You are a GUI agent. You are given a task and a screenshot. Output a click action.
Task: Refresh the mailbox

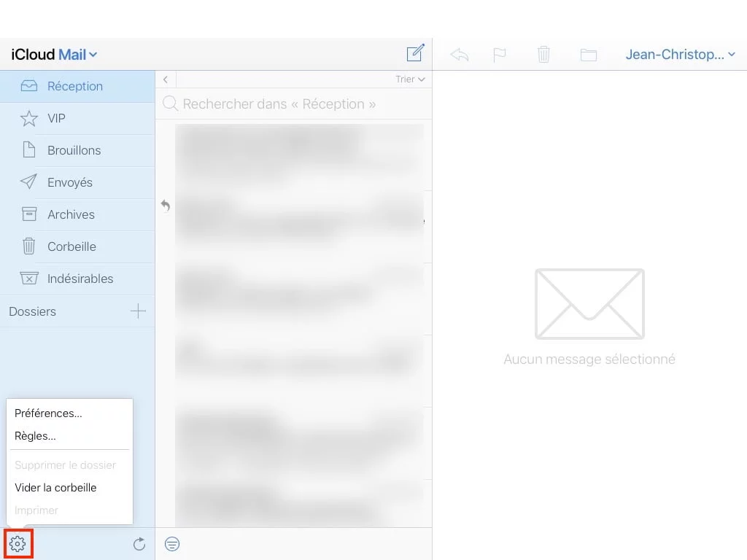(139, 543)
